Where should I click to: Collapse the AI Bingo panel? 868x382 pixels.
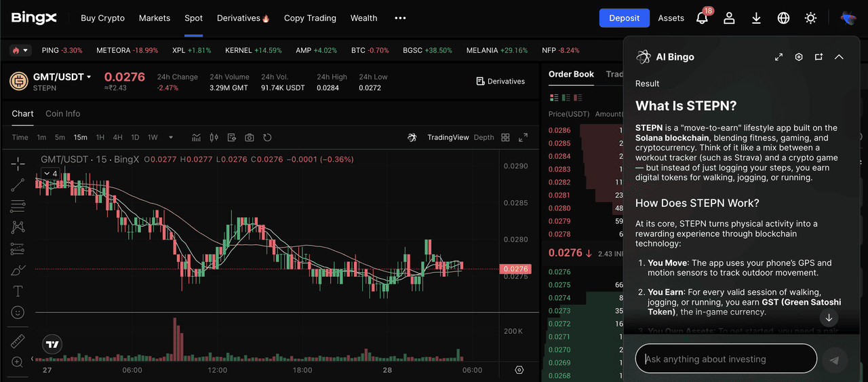[x=839, y=57]
